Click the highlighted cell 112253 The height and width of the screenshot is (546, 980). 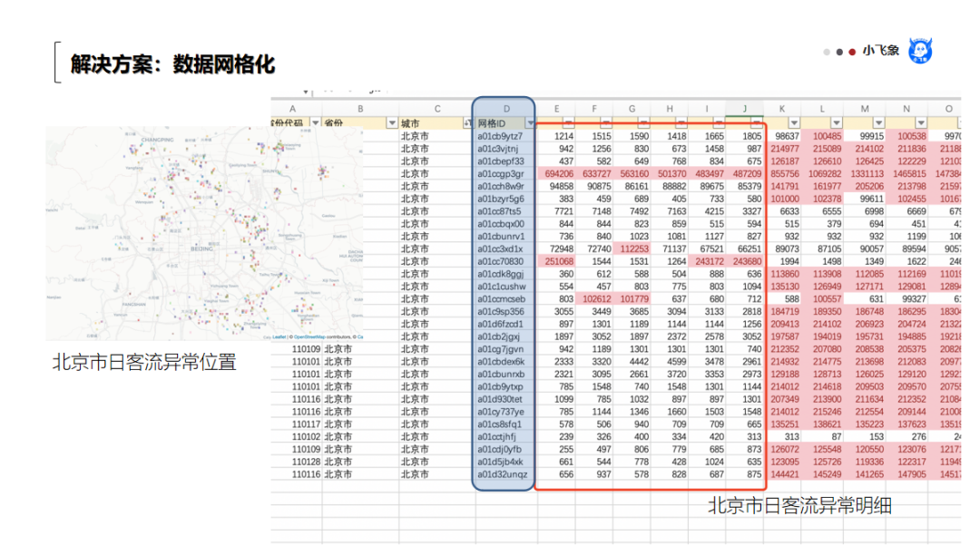coord(632,249)
